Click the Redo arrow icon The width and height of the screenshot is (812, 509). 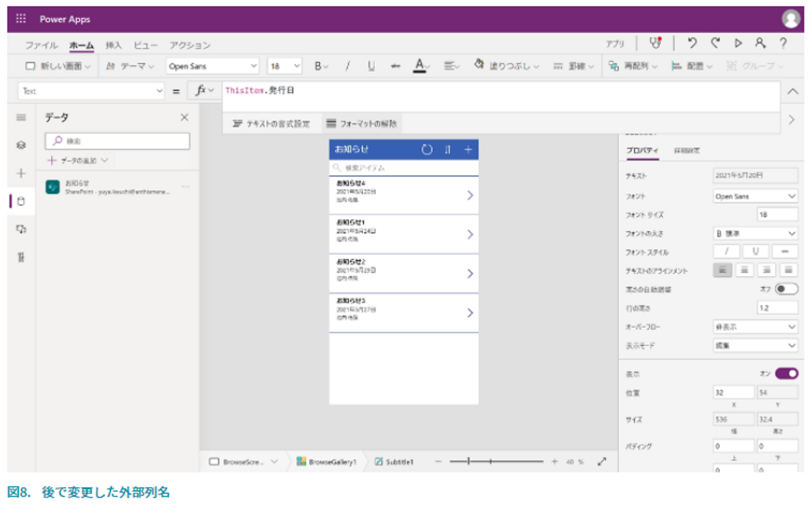click(x=715, y=43)
